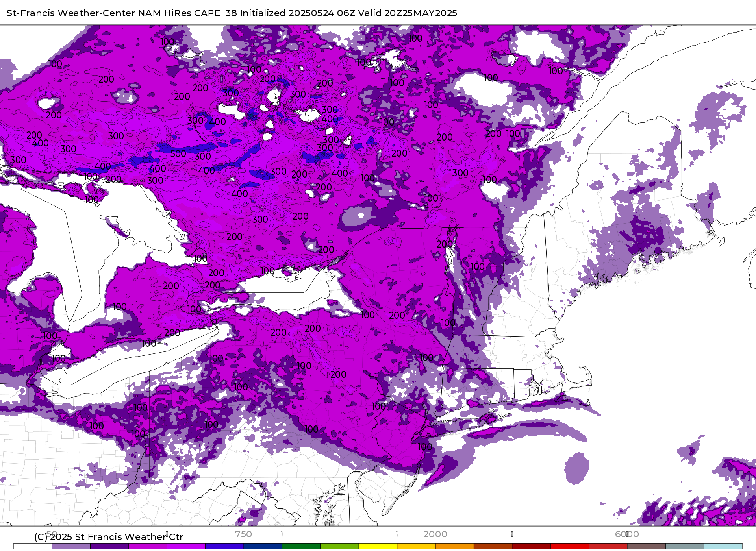Click the white swatch in the color bar
The height and width of the screenshot is (551, 756).
click(33, 546)
